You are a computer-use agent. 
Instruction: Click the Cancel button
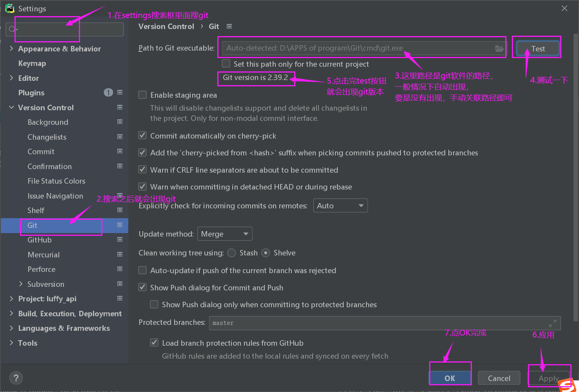pos(499,378)
